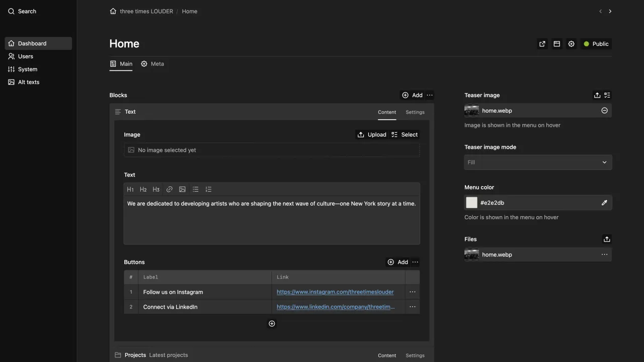Viewport: 644px width, 362px height.
Task: Select the Text block Content tab
Action: click(387, 112)
